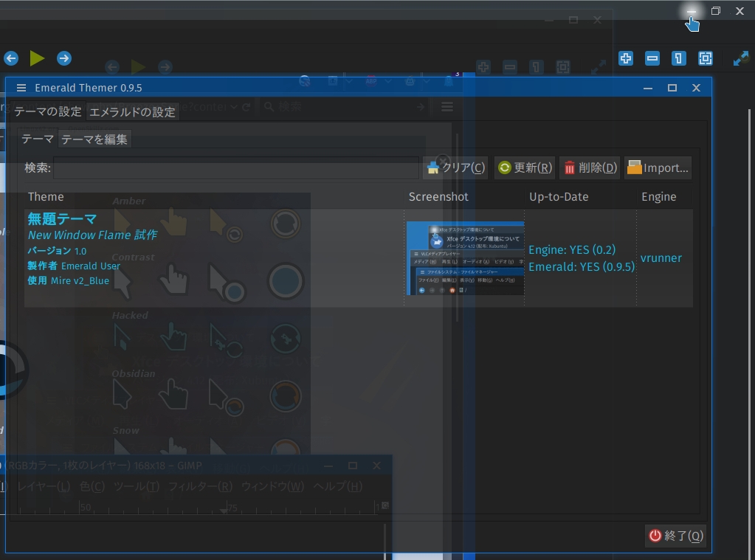Click the "Engine: YES (0.2)" text

[x=572, y=250]
